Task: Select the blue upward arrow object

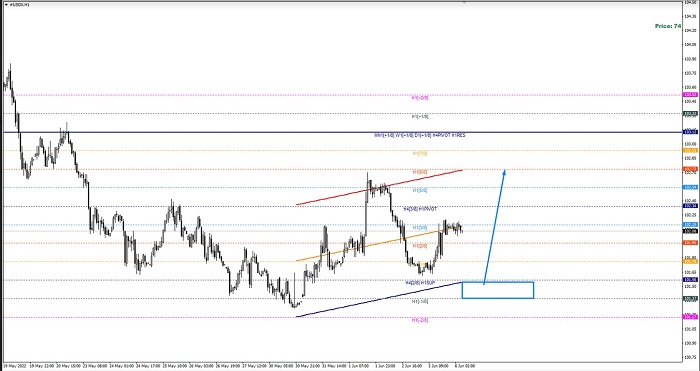Action: (495, 227)
